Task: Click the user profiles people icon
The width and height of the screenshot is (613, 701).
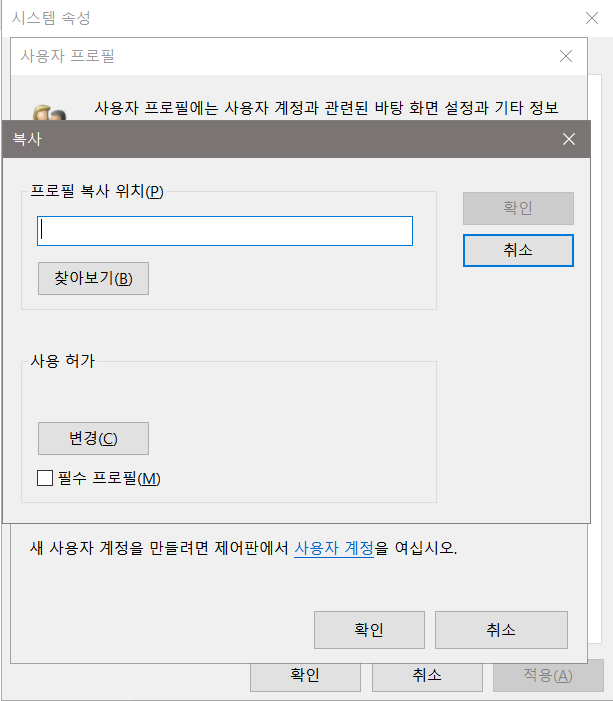Action: 49,112
